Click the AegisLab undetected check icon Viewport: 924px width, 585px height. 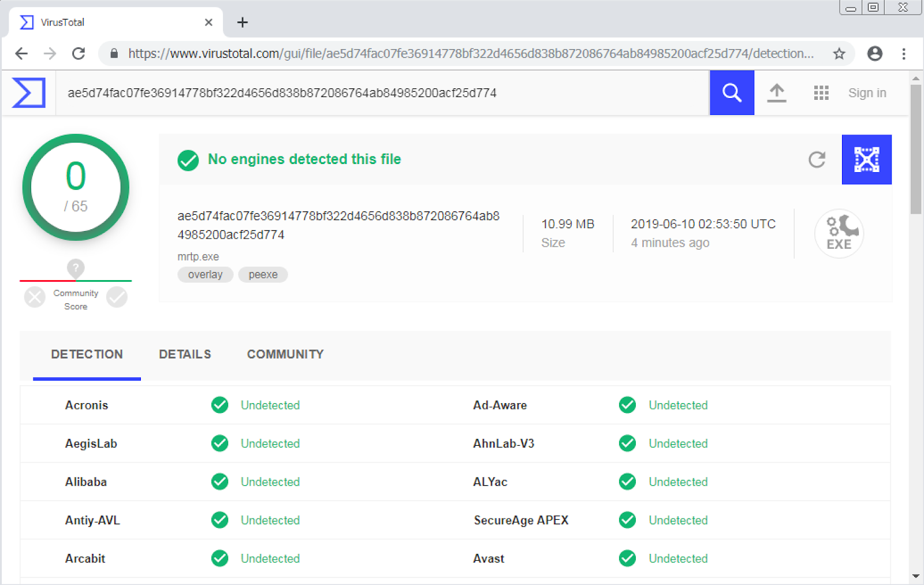tap(219, 444)
